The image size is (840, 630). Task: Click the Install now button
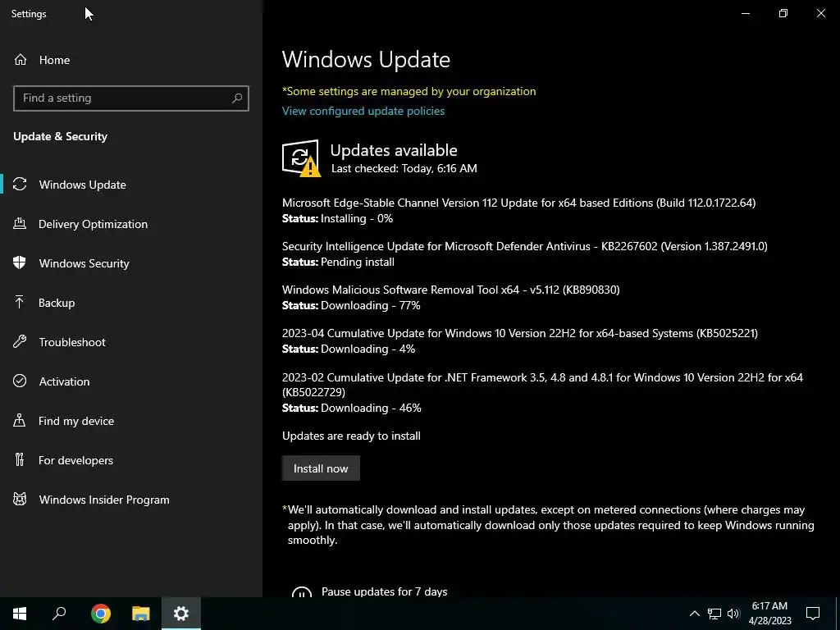[x=321, y=468]
